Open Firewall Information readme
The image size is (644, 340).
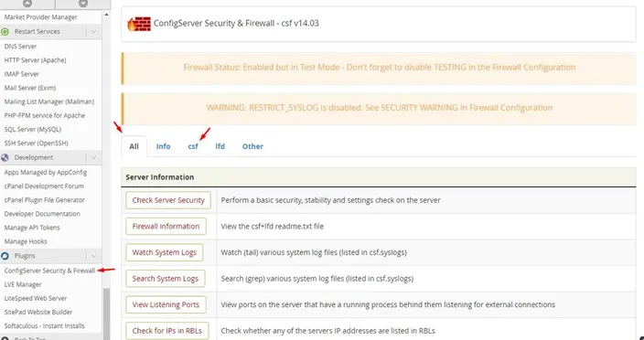[166, 227]
